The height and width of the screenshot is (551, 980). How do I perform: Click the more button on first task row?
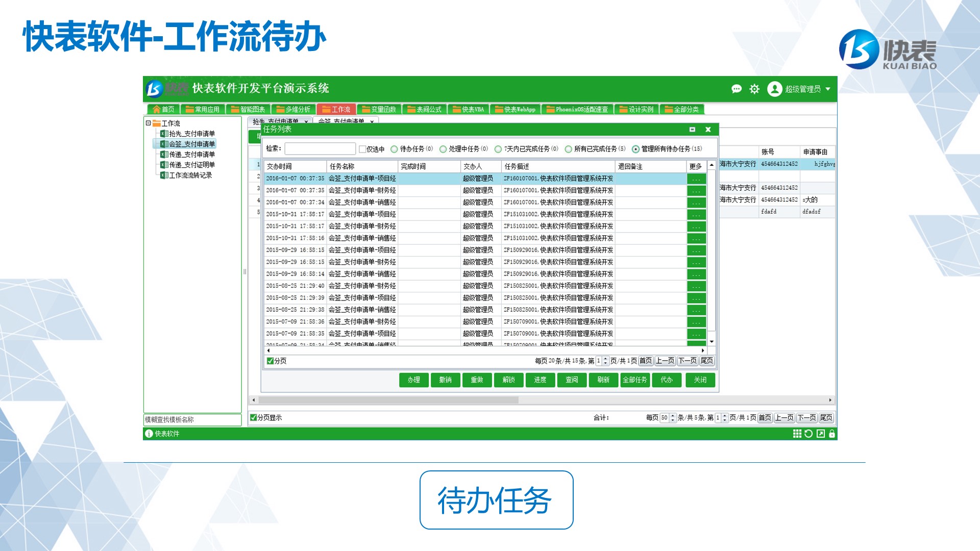pyautogui.click(x=696, y=179)
